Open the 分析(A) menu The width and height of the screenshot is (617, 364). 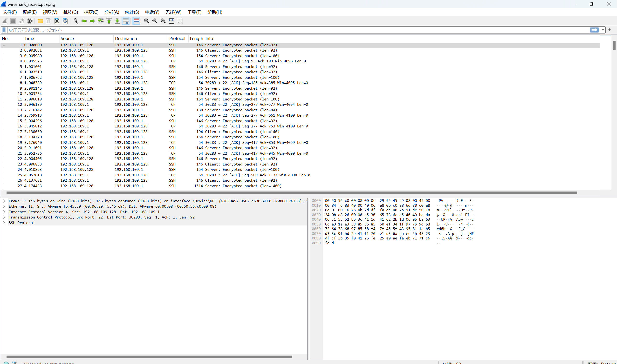point(112,12)
